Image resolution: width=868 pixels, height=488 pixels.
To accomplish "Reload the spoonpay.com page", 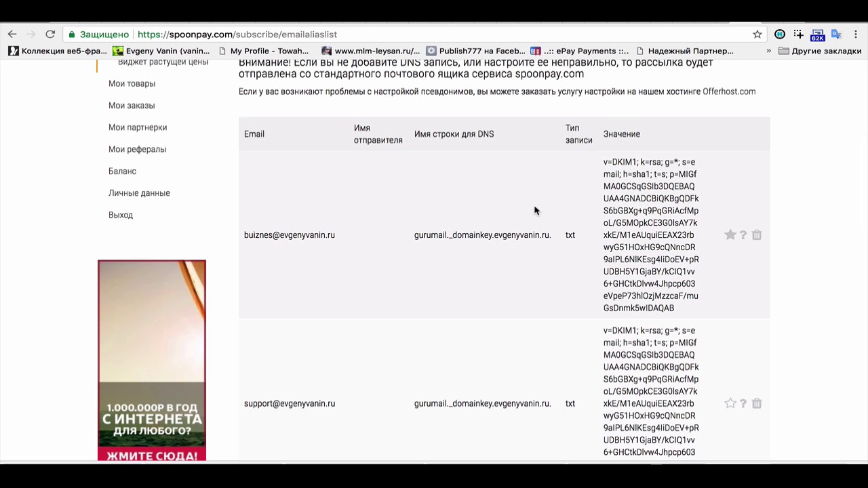I will 50,35.
